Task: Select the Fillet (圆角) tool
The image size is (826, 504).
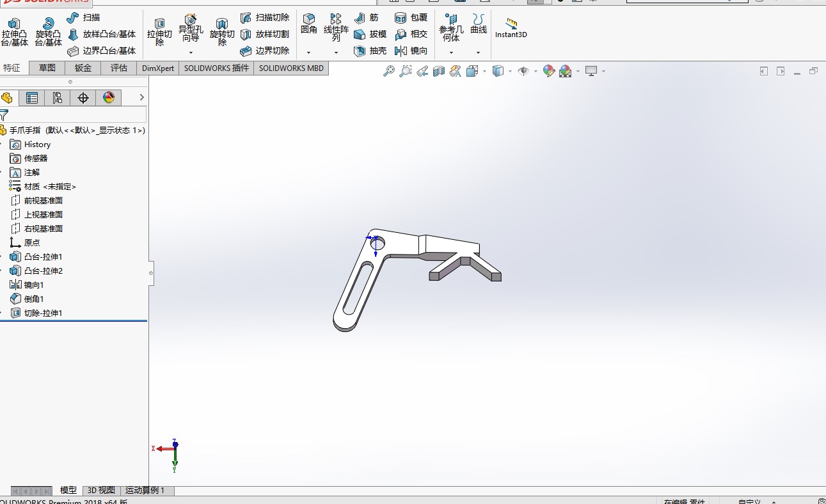Action: (x=309, y=24)
